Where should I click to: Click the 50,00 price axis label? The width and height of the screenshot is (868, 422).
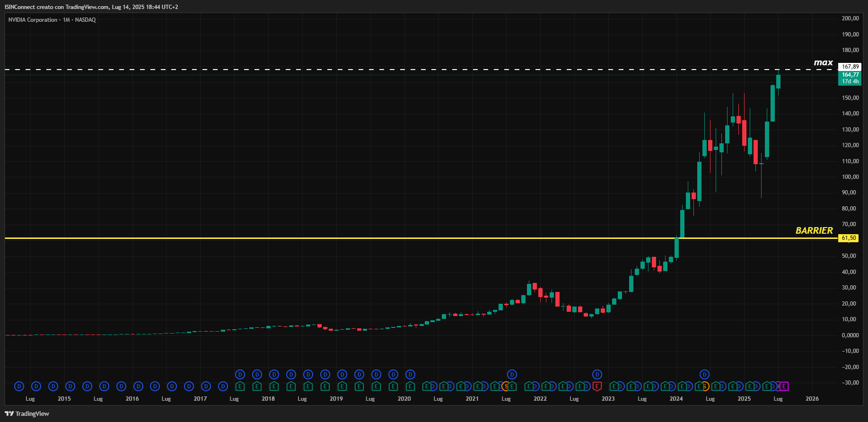click(849, 256)
